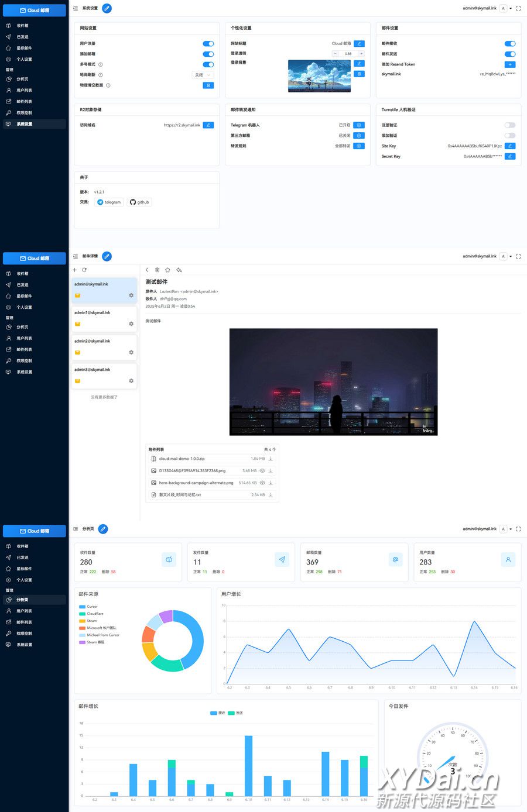
Task: Disable the 邮件接收 switch
Action: click(510, 44)
